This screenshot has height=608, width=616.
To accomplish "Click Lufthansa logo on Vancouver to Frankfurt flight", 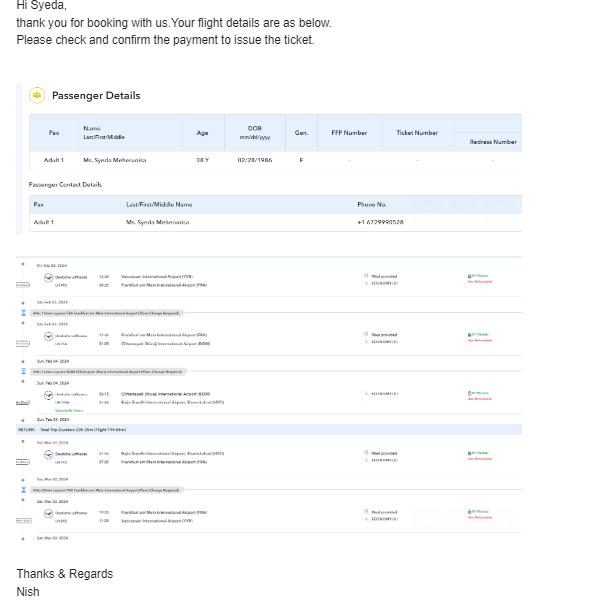I will [48, 277].
